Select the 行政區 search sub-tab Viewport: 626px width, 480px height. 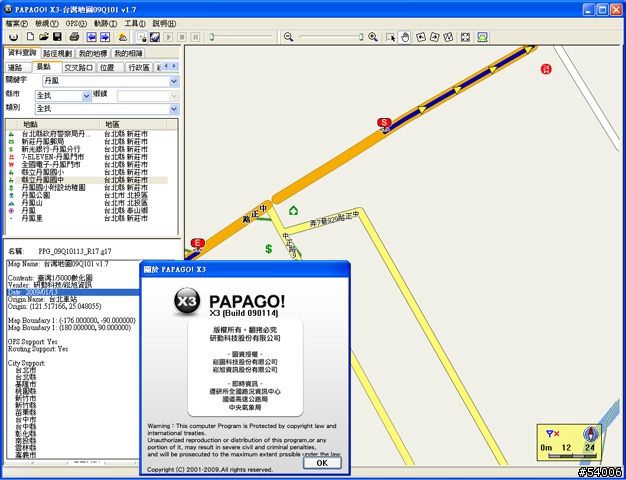[x=139, y=67]
